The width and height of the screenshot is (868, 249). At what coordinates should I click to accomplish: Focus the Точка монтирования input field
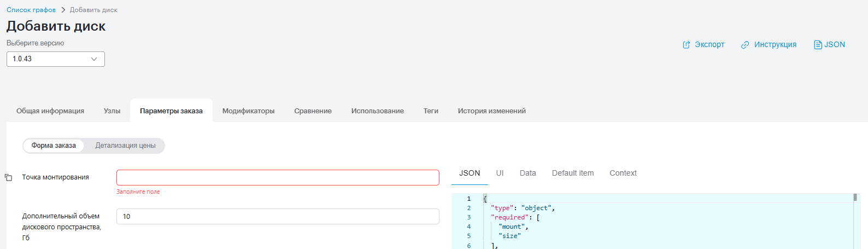(278, 177)
